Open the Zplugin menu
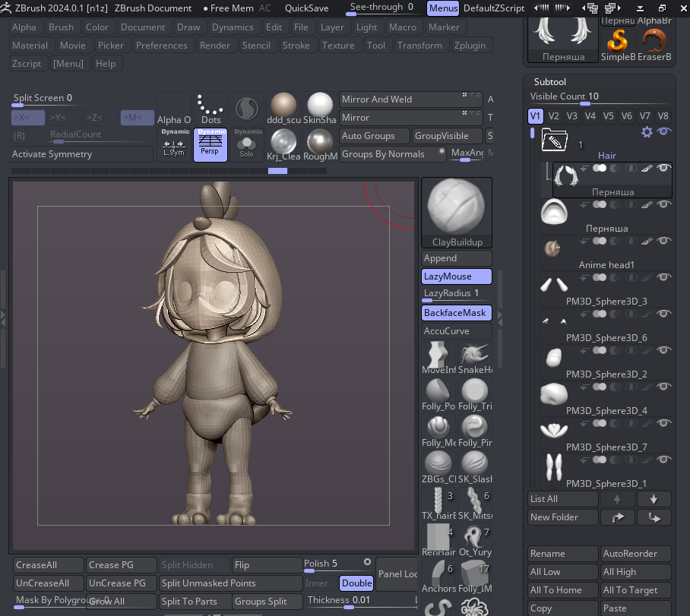 pos(470,46)
